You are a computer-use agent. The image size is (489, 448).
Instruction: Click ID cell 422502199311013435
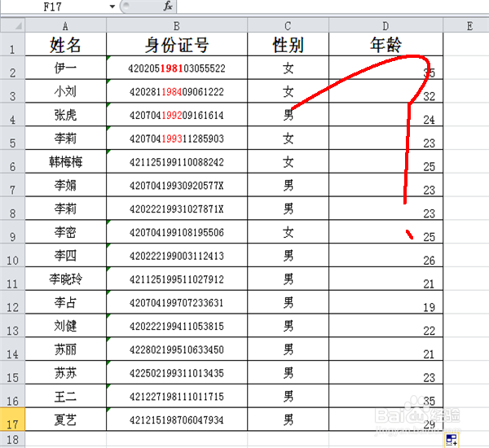(x=177, y=372)
